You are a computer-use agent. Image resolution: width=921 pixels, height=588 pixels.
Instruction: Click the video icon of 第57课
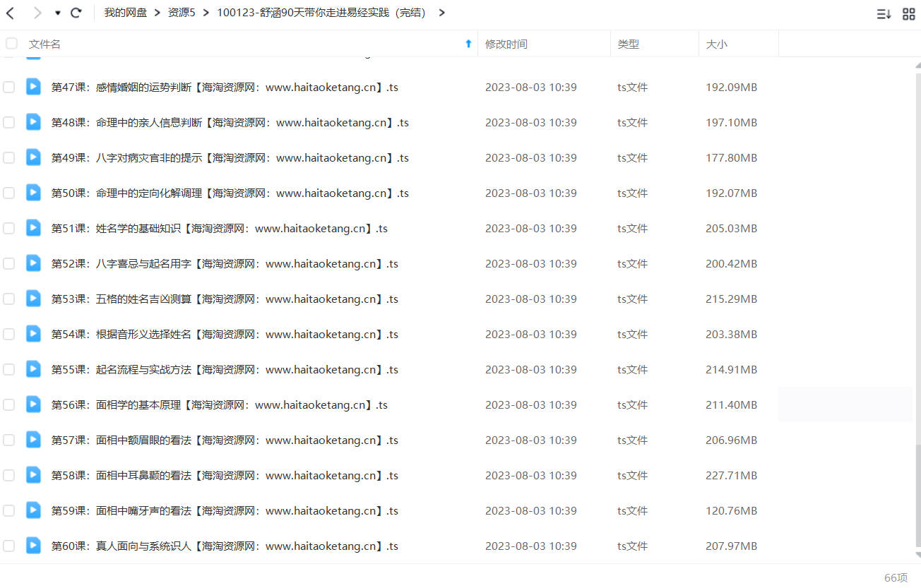[33, 439]
